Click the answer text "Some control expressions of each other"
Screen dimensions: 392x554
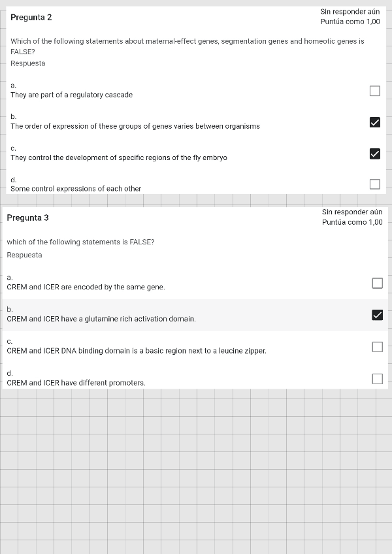click(76, 189)
